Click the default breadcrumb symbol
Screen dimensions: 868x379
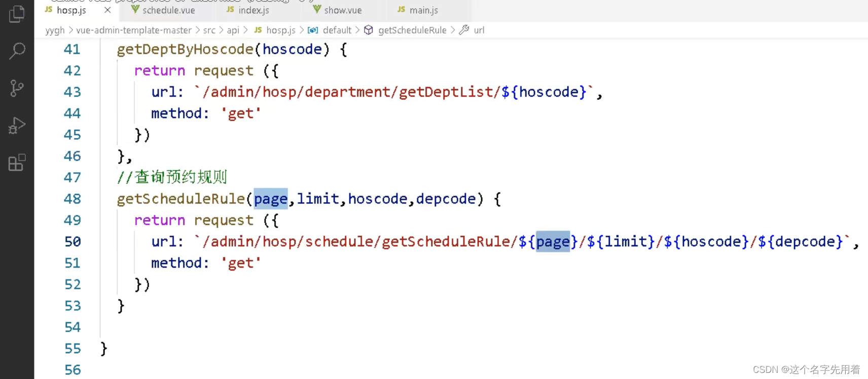click(x=337, y=30)
